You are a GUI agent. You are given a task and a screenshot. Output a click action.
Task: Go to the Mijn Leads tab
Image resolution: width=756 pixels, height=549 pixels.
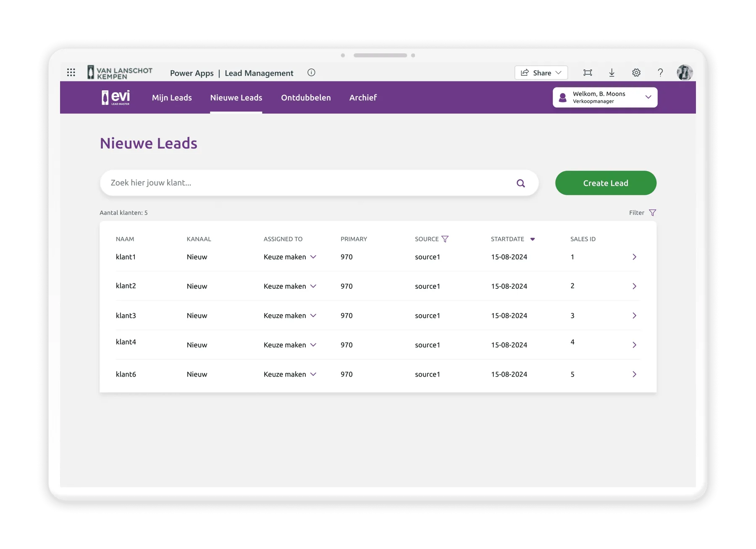click(172, 97)
